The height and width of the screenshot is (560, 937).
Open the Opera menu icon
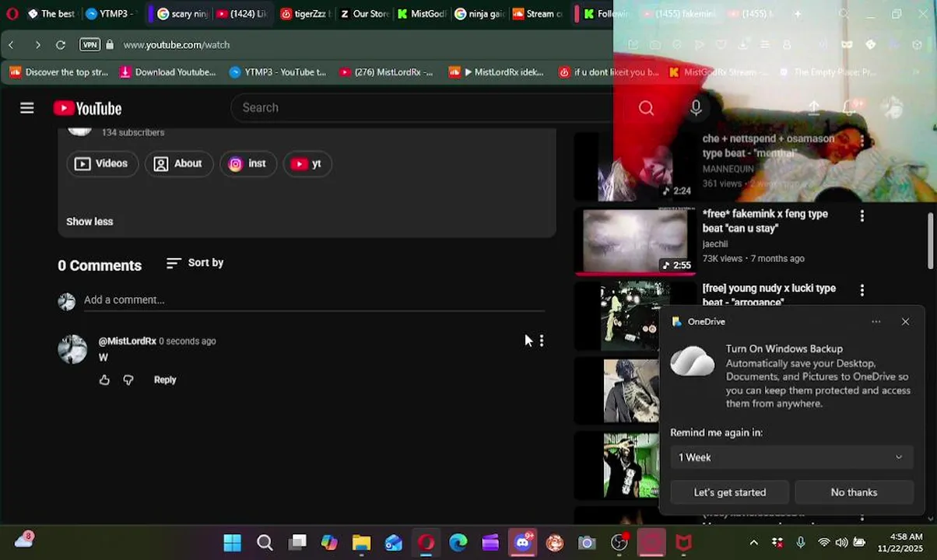tap(12, 13)
